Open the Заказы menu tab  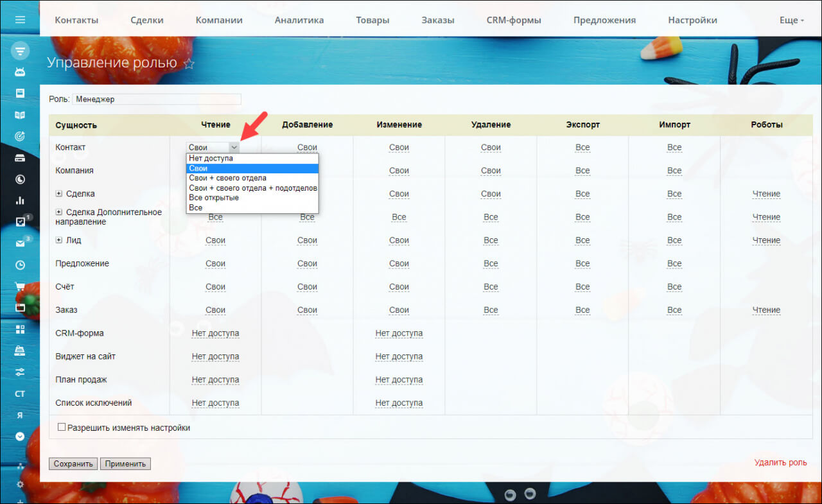438,20
